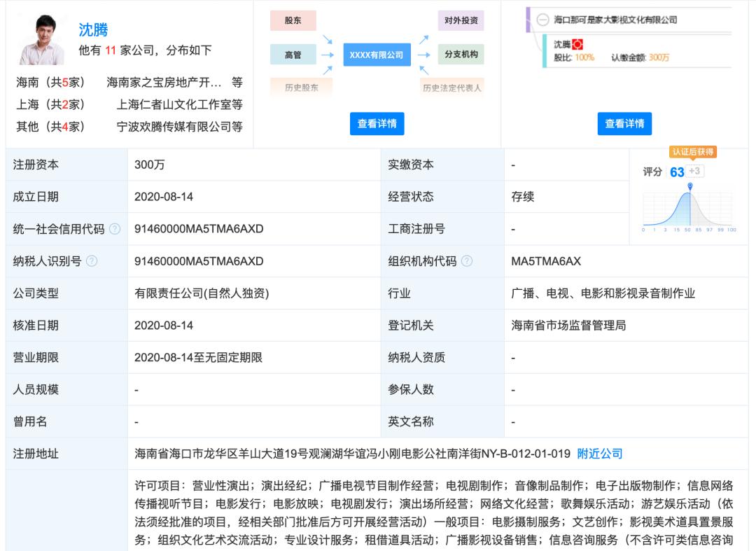The height and width of the screenshot is (551, 756).
Task: Click the central XXXX有限公司 box
Action: (x=377, y=55)
